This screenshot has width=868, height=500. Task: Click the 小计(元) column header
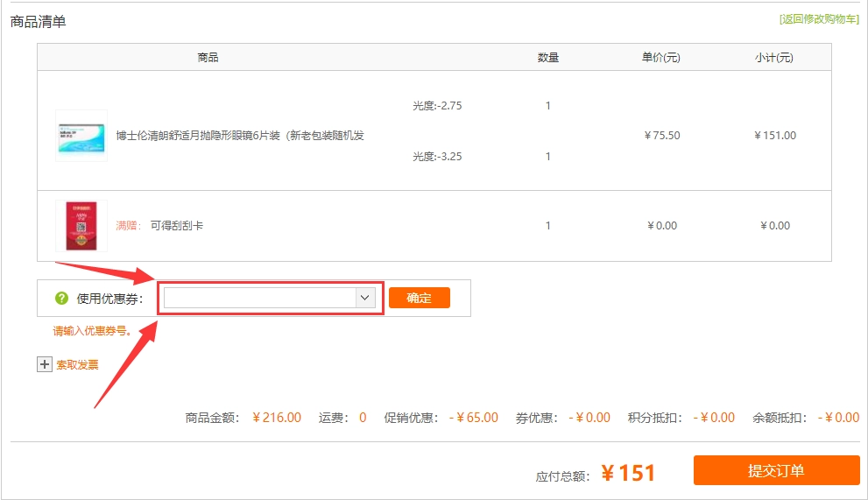pos(774,58)
